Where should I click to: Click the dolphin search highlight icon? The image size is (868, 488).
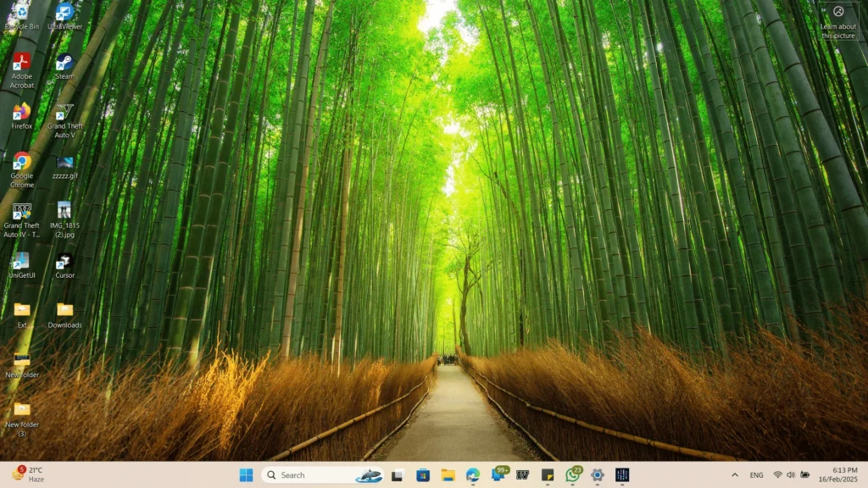point(369,474)
